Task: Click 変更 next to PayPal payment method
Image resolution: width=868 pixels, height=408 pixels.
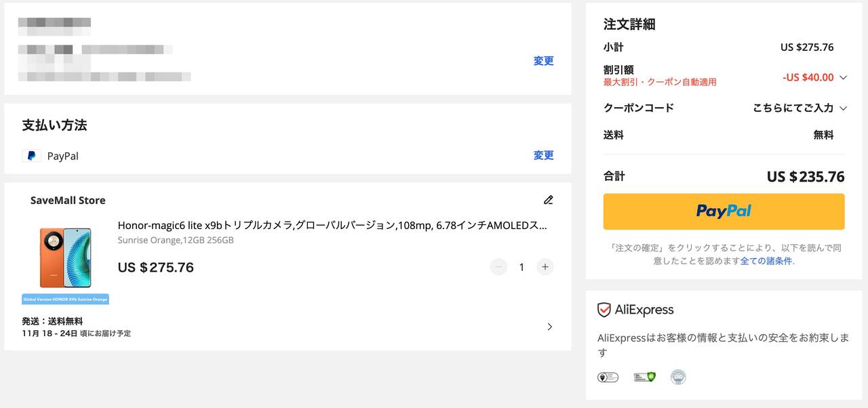Action: (543, 155)
